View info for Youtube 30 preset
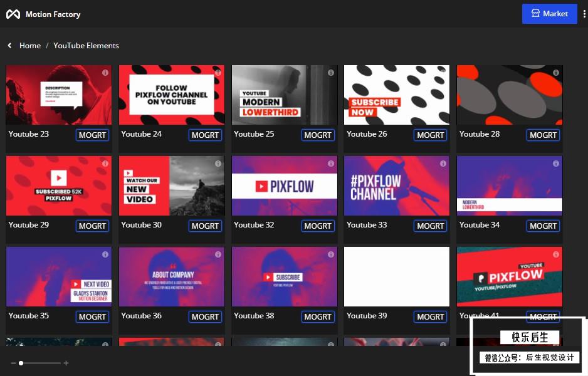Viewport: 588px width, 376px height. [218, 164]
